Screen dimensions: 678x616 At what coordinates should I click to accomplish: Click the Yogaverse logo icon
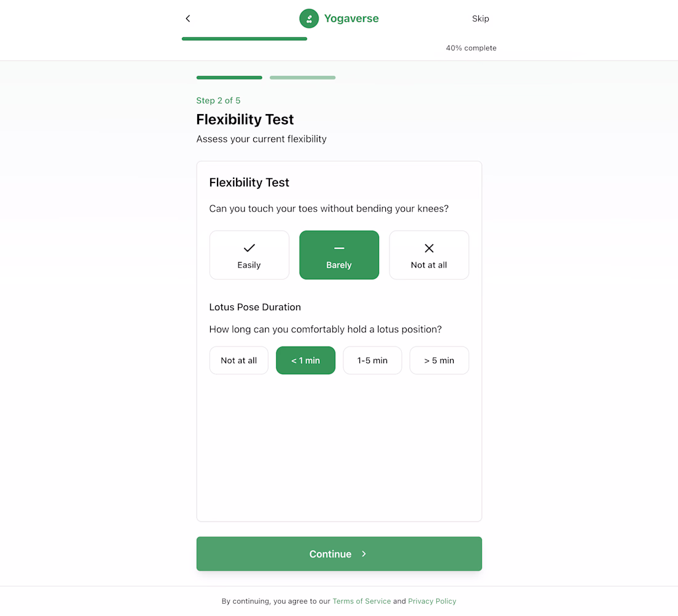click(309, 18)
